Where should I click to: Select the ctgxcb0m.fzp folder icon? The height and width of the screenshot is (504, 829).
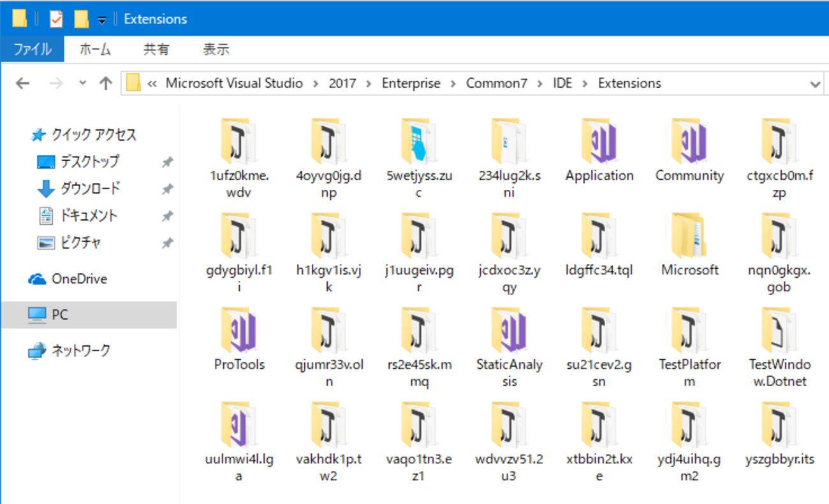pos(779,141)
